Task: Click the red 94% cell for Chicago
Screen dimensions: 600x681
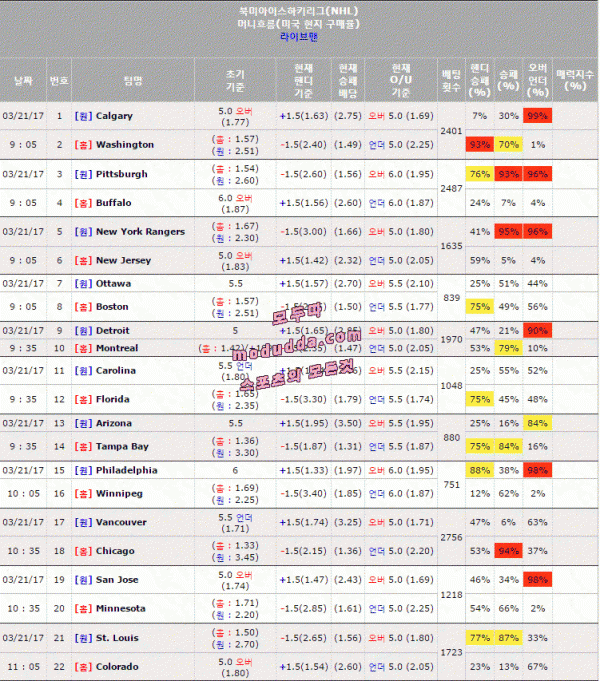Action: [x=508, y=551]
